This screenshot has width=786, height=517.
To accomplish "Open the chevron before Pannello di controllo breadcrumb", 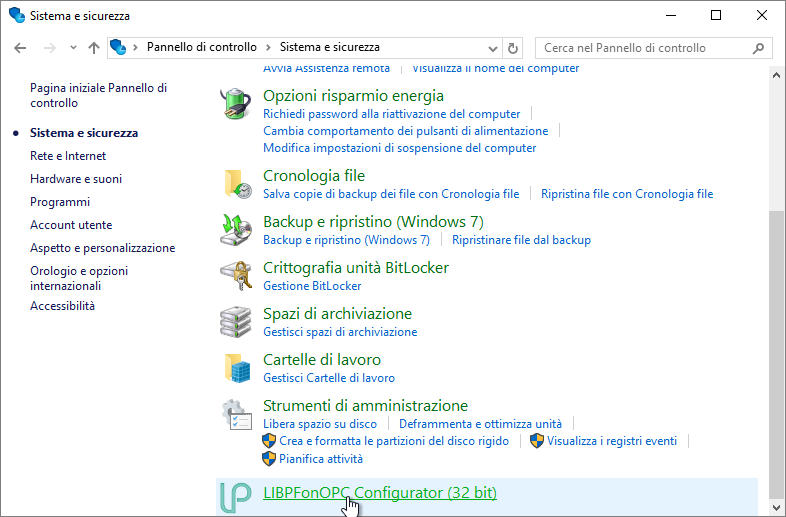I will click(135, 48).
